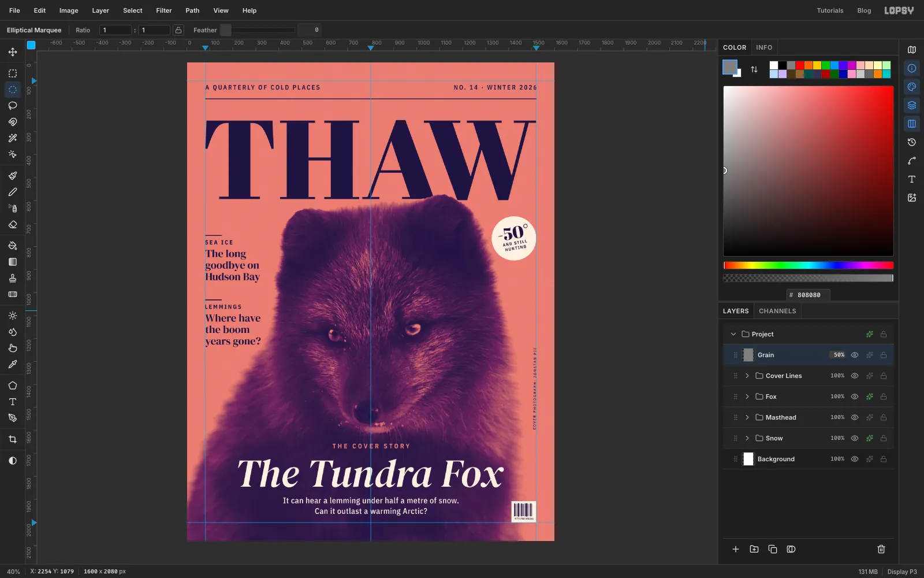The width and height of the screenshot is (924, 578).
Task: Adjust the rainbow hue slider
Action: [x=808, y=265]
